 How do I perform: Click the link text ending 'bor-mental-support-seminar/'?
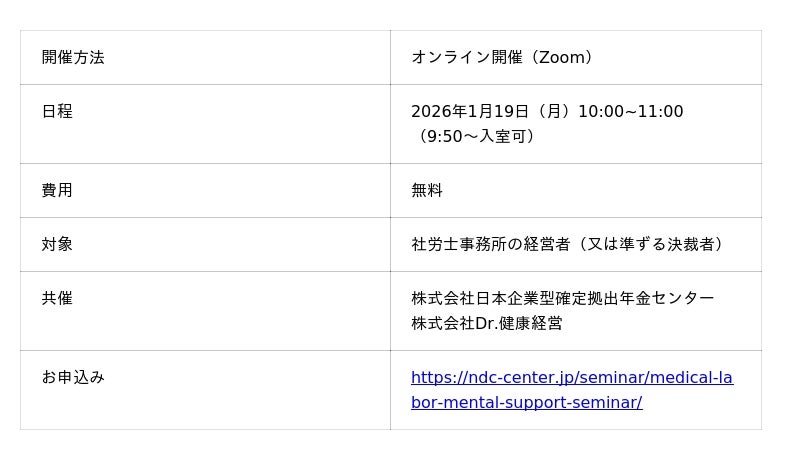pos(526,403)
